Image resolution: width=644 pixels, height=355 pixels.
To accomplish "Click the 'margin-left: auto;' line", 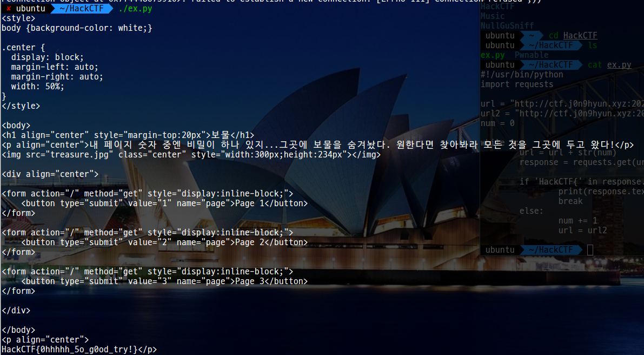I will pos(55,67).
